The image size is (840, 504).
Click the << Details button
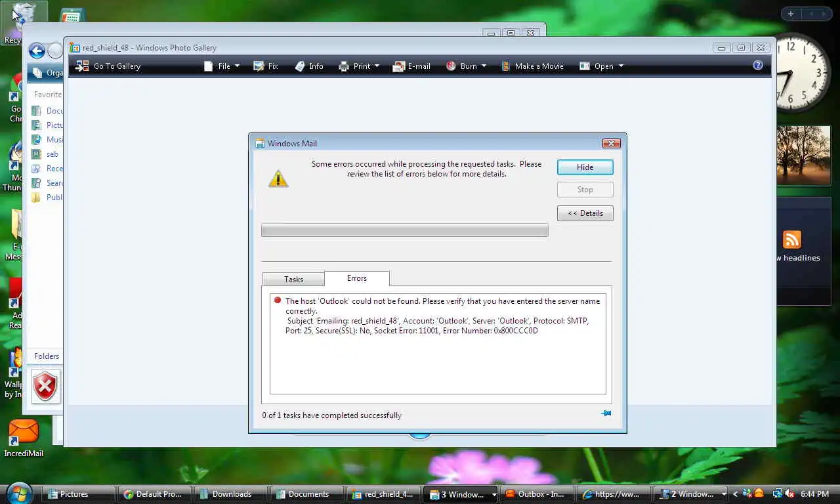(585, 213)
